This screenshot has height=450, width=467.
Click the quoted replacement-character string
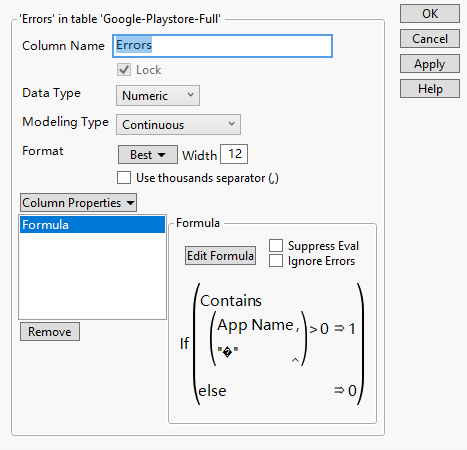coord(228,352)
